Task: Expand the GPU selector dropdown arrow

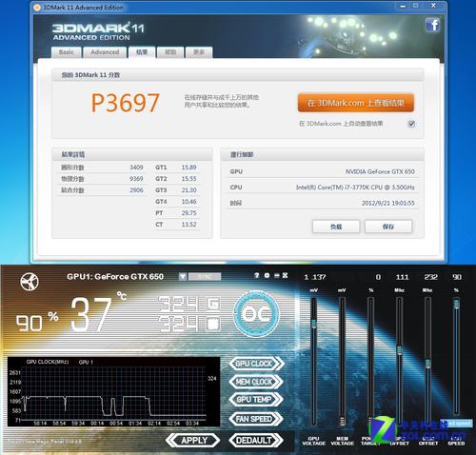Action: pyautogui.click(x=183, y=276)
